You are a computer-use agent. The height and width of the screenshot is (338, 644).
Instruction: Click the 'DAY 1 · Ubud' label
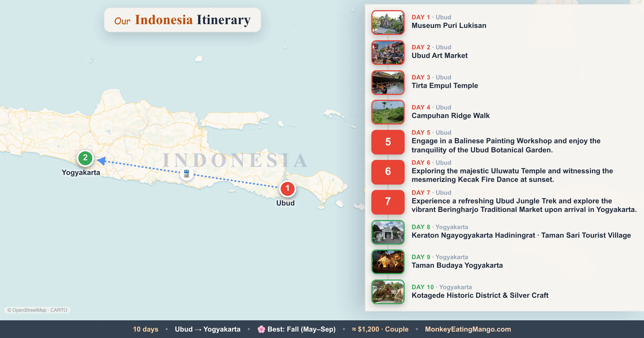point(431,17)
